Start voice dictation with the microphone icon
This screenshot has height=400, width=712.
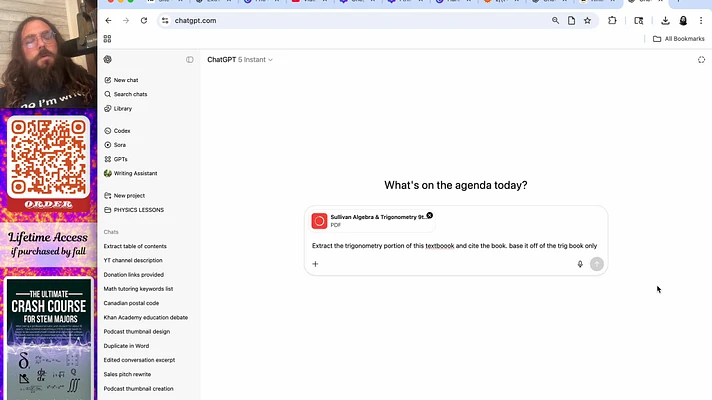[580, 264]
